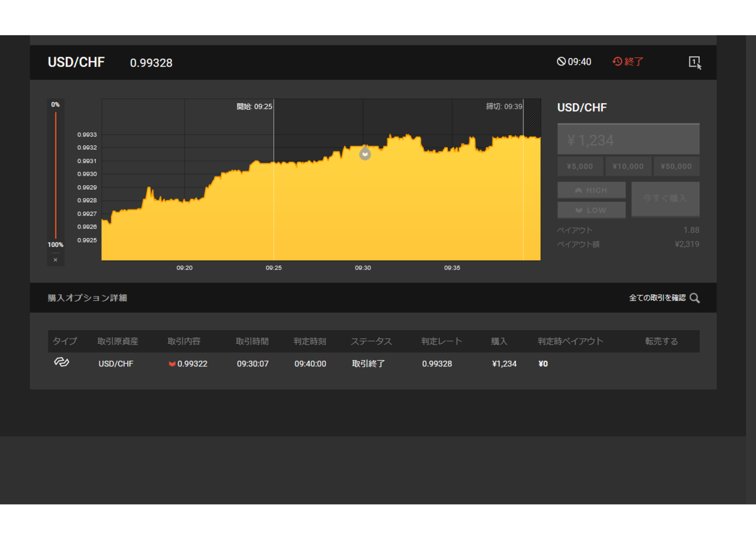Screen dimensions: 756x539
Task: Click the 今すぐ購入 buy now button
Action: (x=665, y=198)
